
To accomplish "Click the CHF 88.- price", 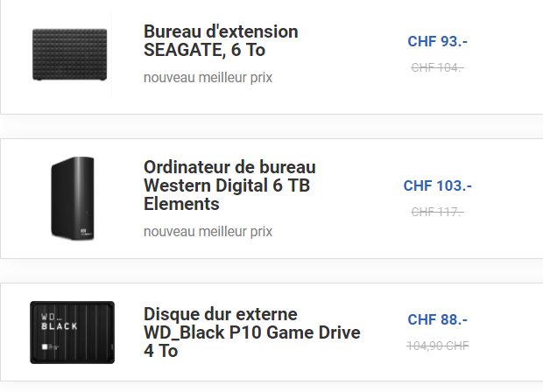I will point(438,319).
